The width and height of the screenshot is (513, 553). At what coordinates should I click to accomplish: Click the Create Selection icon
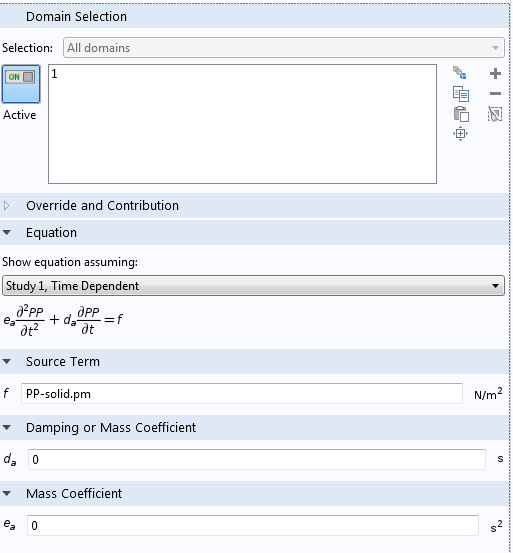(460, 73)
